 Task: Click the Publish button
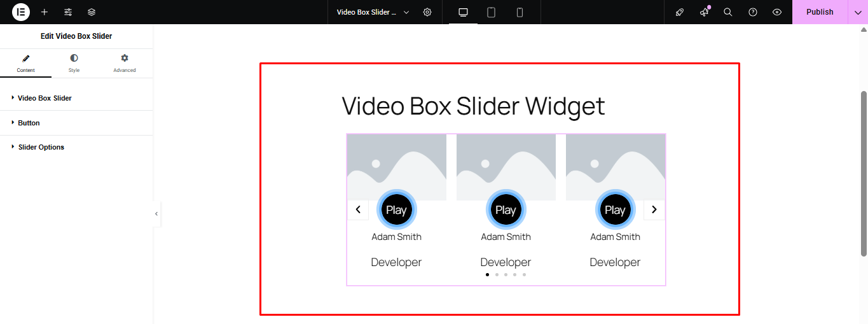(x=820, y=12)
